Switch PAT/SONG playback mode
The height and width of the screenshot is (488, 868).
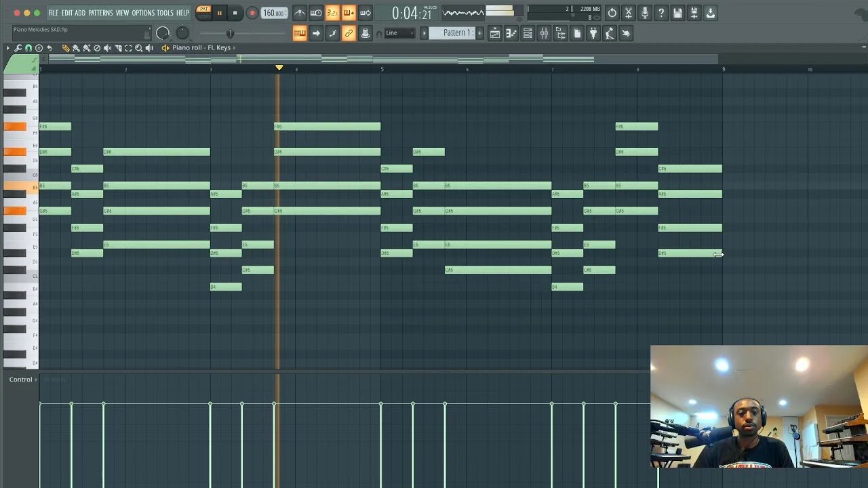click(203, 12)
